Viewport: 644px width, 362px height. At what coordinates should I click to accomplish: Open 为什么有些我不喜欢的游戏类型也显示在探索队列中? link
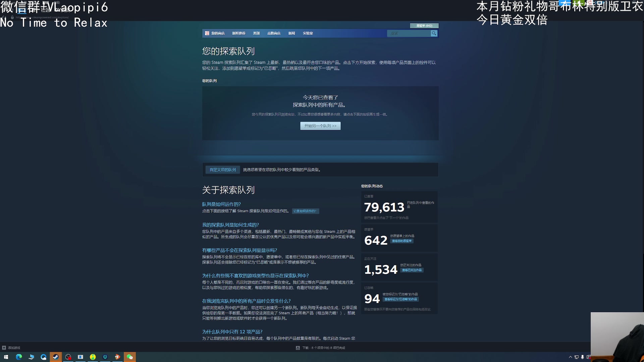[x=255, y=276]
